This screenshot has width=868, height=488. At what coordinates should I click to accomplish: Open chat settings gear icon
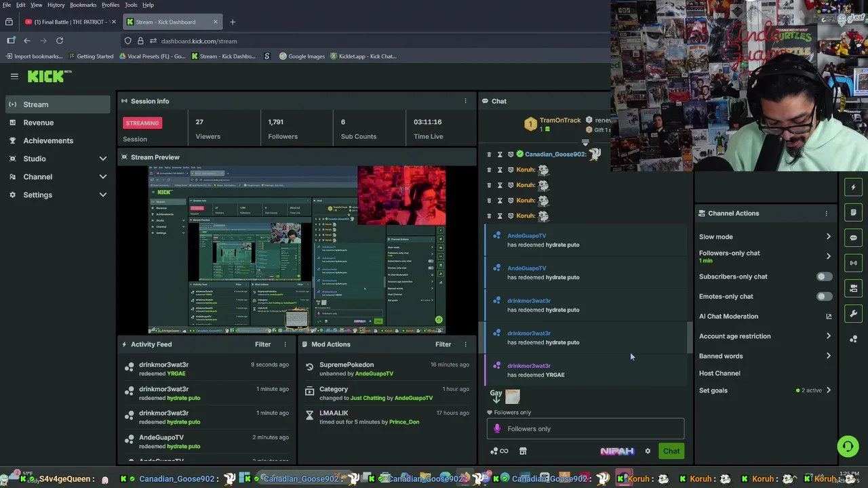[648, 451]
